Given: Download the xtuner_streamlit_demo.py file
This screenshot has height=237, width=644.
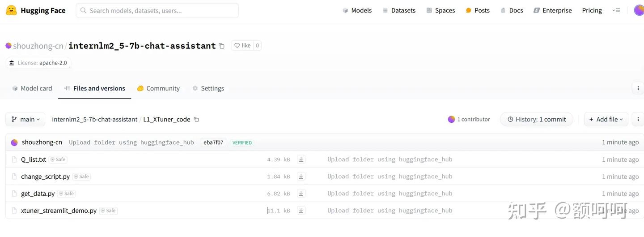Looking at the screenshot, I should 301,211.
